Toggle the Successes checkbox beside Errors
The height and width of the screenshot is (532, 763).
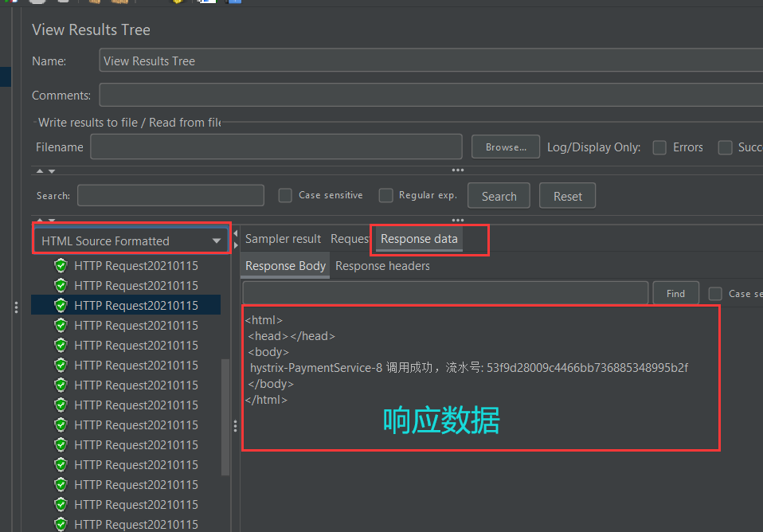[x=725, y=147]
